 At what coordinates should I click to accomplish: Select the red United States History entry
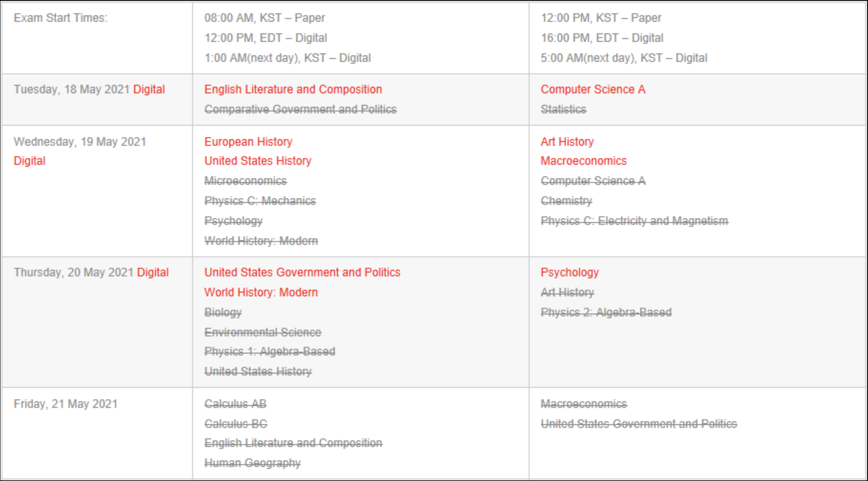pyautogui.click(x=258, y=161)
